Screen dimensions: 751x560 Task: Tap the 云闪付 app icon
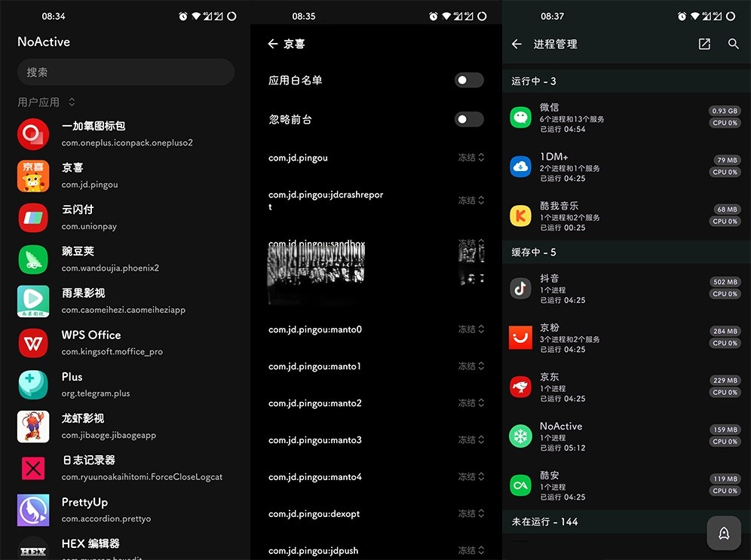[33, 218]
